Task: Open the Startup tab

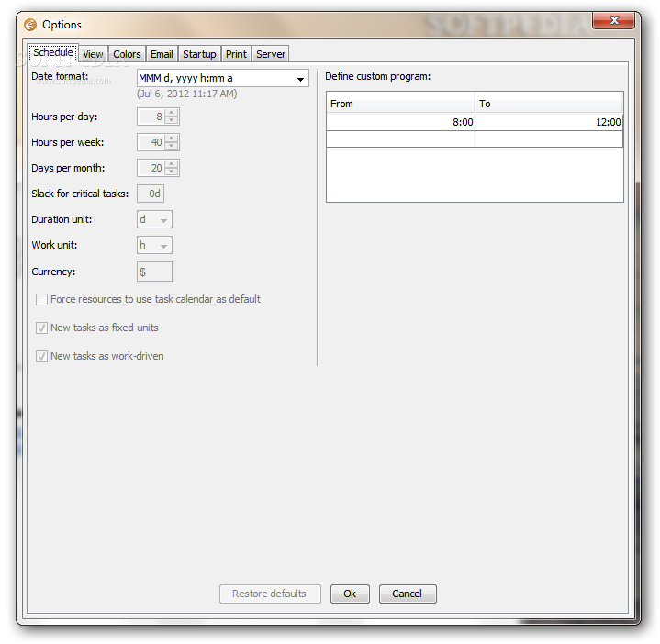Action: (x=199, y=54)
